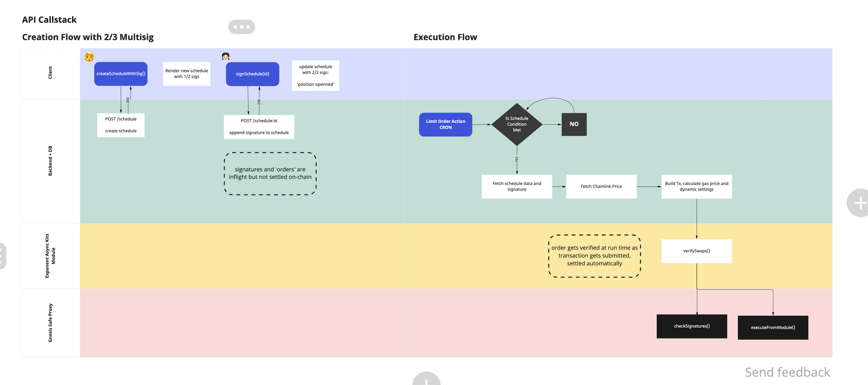This screenshot has height=385, width=868.
Task: Click the executeFromModule() black box
Action: [x=773, y=328]
